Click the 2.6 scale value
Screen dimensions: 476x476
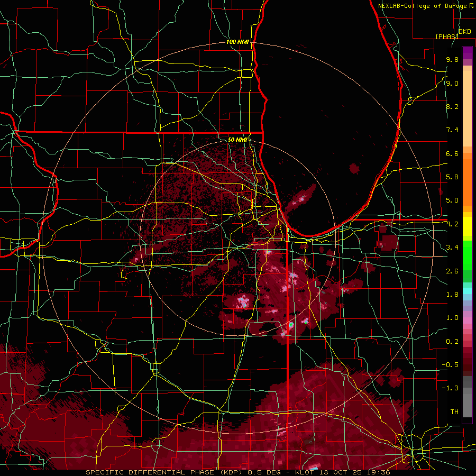(452, 271)
